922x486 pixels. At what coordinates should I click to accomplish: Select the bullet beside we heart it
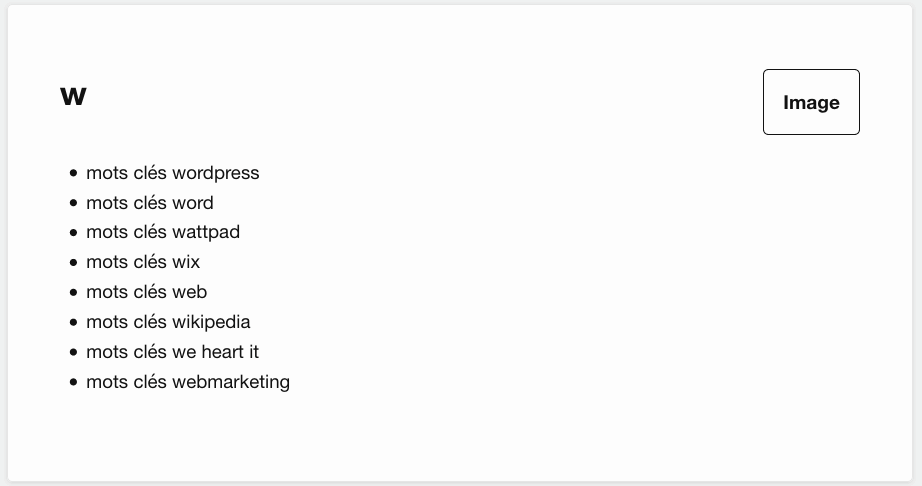click(x=73, y=352)
